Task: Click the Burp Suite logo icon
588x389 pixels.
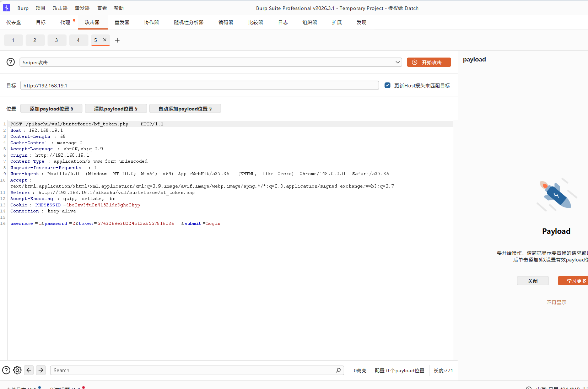Action: click(x=7, y=8)
